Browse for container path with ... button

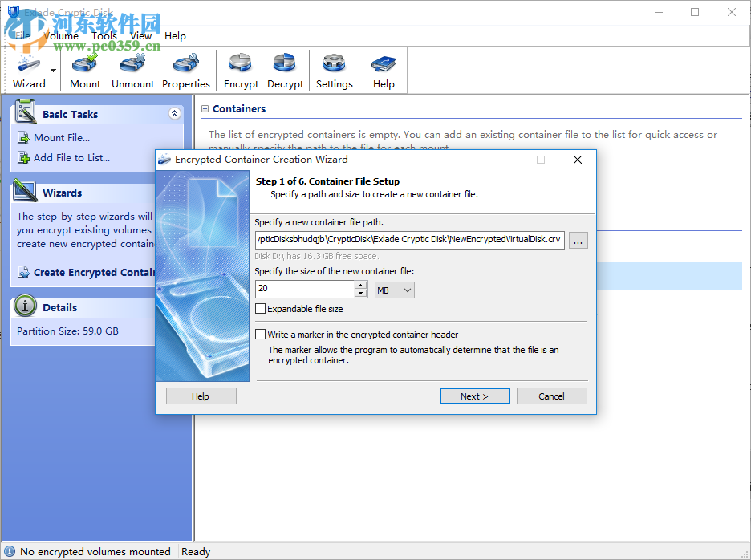point(578,241)
